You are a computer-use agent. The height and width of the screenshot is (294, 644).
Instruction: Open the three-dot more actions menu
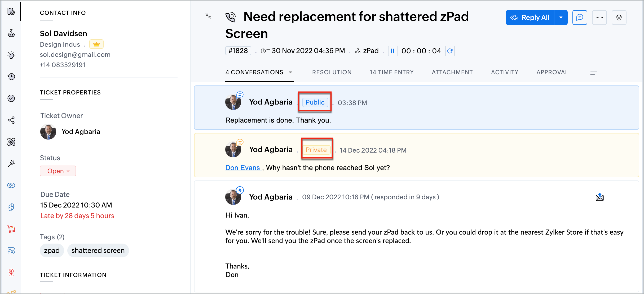[x=599, y=18]
